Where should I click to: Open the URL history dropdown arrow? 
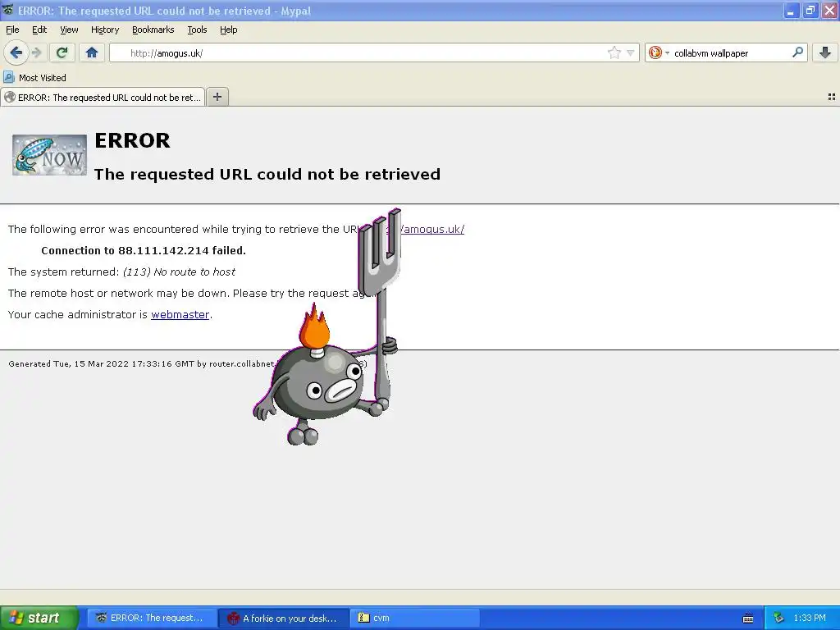click(x=631, y=52)
